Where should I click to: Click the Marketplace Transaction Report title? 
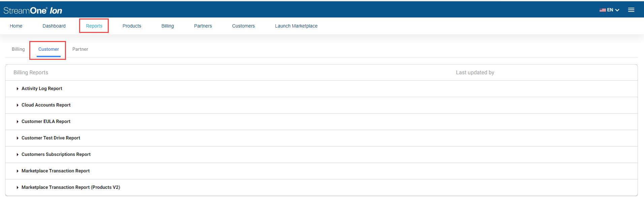point(56,171)
